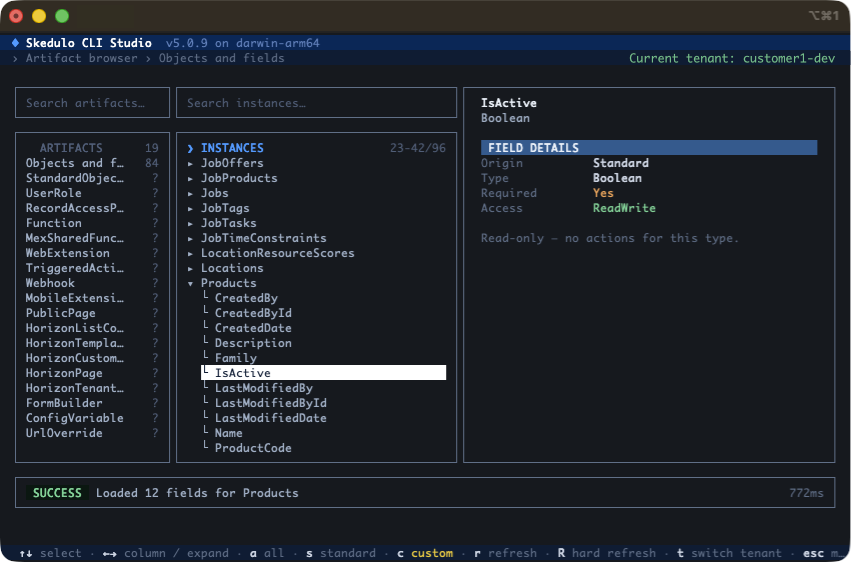This screenshot has height=563, width=853.
Task: Click the Artifact browser breadcrumb
Action: click(82, 58)
